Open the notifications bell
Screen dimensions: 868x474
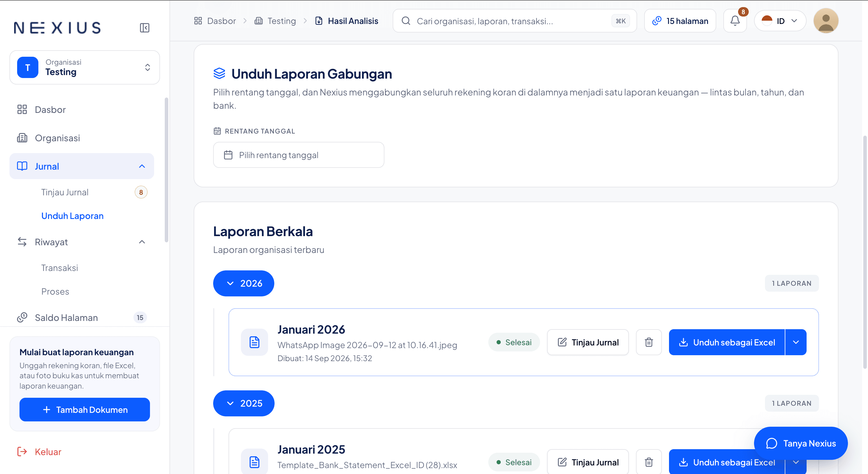(x=735, y=21)
